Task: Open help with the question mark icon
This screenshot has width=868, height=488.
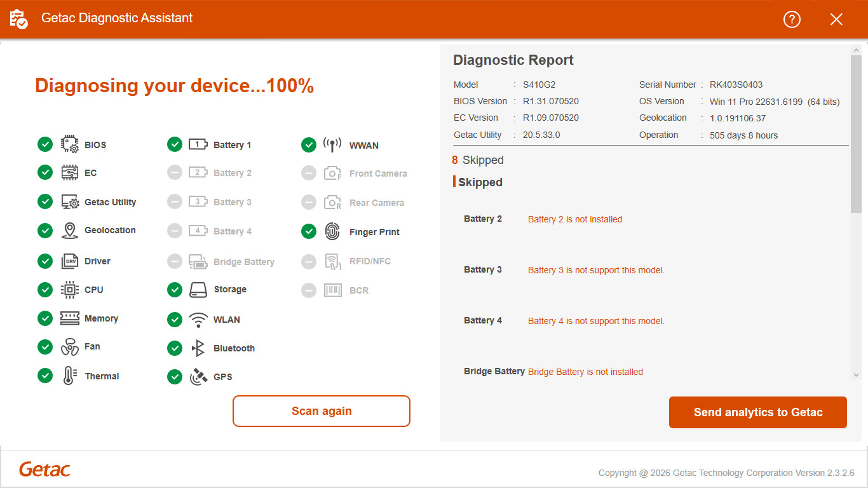Action: coord(792,19)
